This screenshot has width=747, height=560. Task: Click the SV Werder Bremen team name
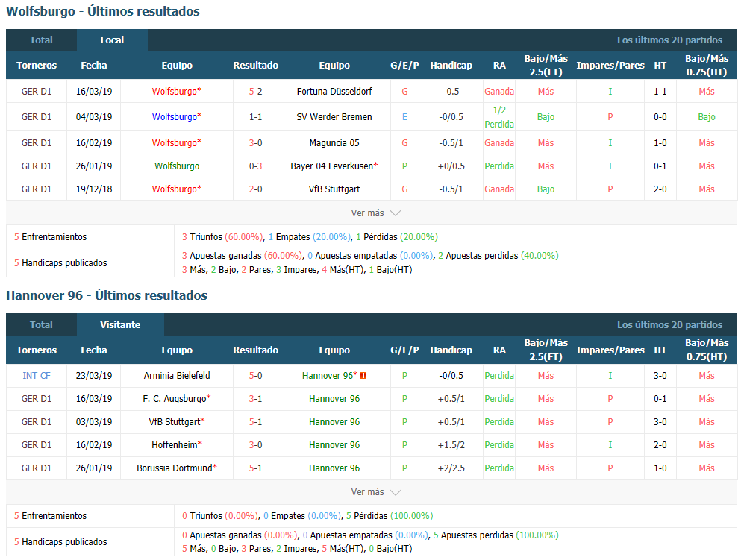[x=334, y=116]
